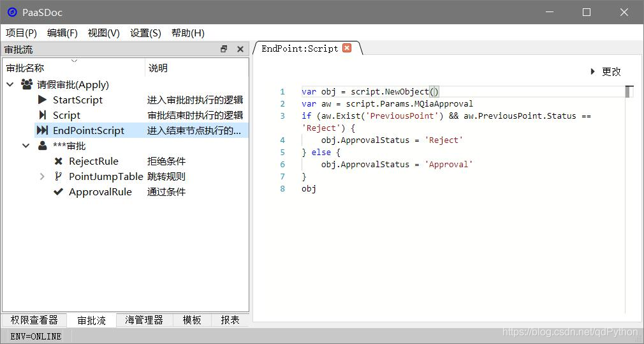The height and width of the screenshot is (344, 644).
Task: Click the step icon next to Script
Action: pos(42,115)
